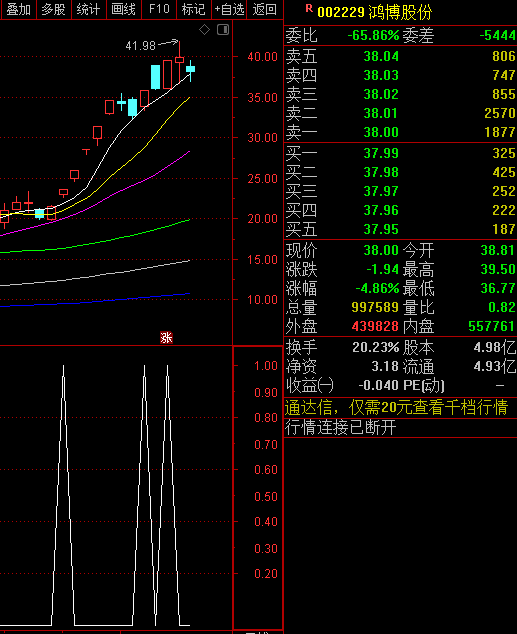The height and width of the screenshot is (634, 517).
Task: Click 内盘 value 557761
Action: coord(492,326)
